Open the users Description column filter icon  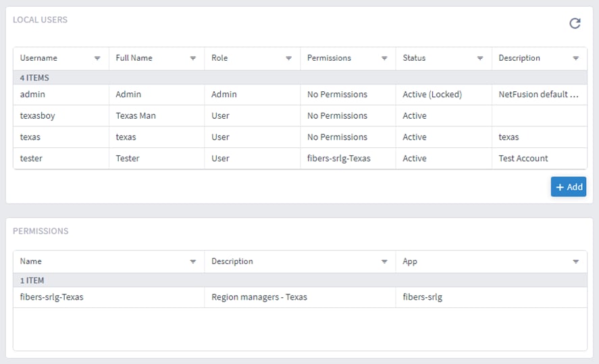tap(576, 59)
